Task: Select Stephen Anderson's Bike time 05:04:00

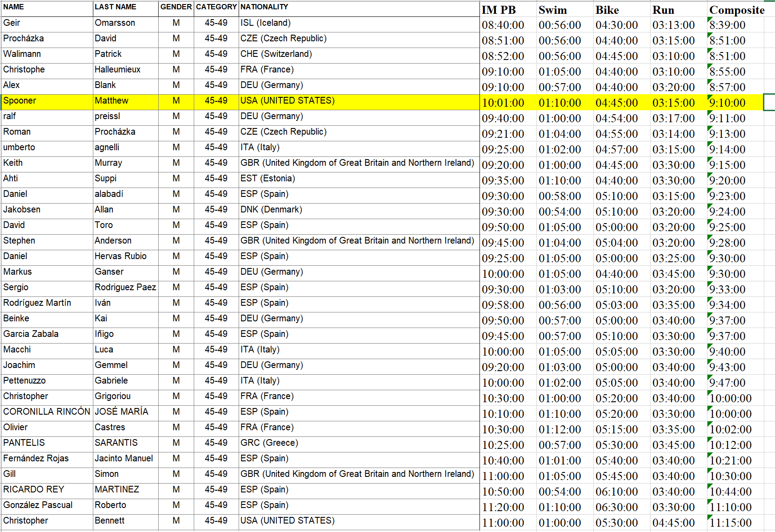Action: (x=622, y=243)
